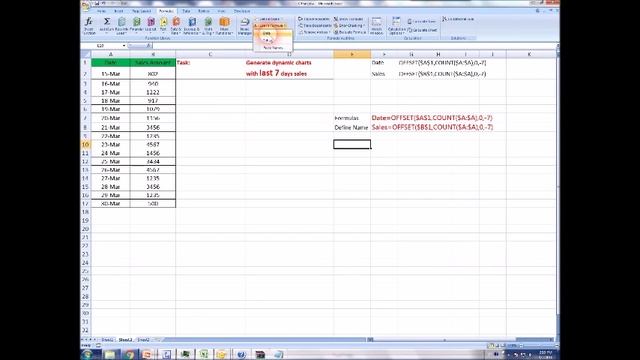Select row 18 header
The image size is (640, 360).
click(85, 212)
